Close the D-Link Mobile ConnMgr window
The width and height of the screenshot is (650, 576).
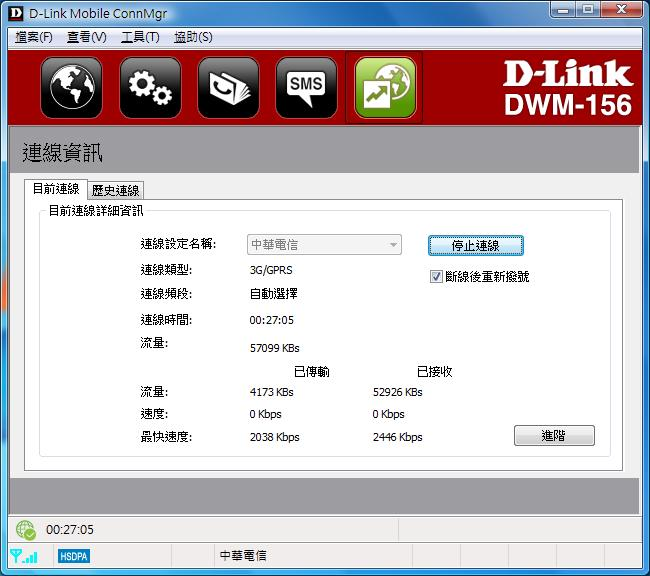coord(621,10)
